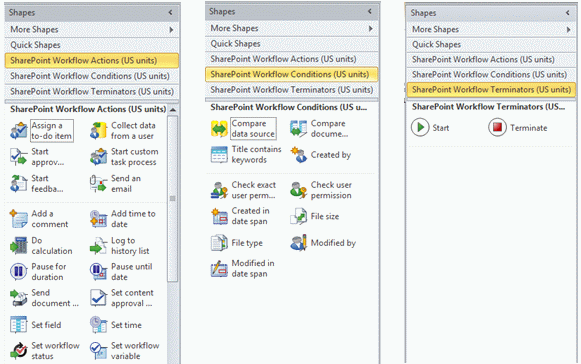Collapse the right Shapes panel arrow
This screenshot has height=364, width=581.
[x=568, y=13]
